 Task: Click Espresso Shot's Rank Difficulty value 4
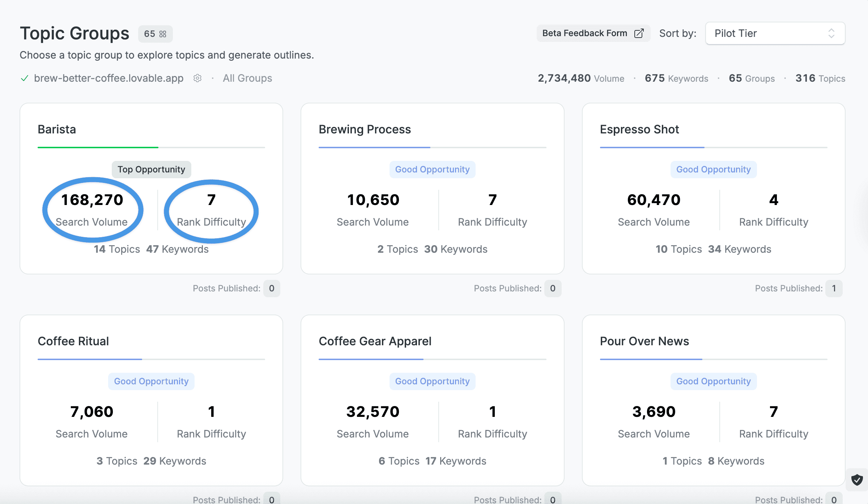point(774,200)
